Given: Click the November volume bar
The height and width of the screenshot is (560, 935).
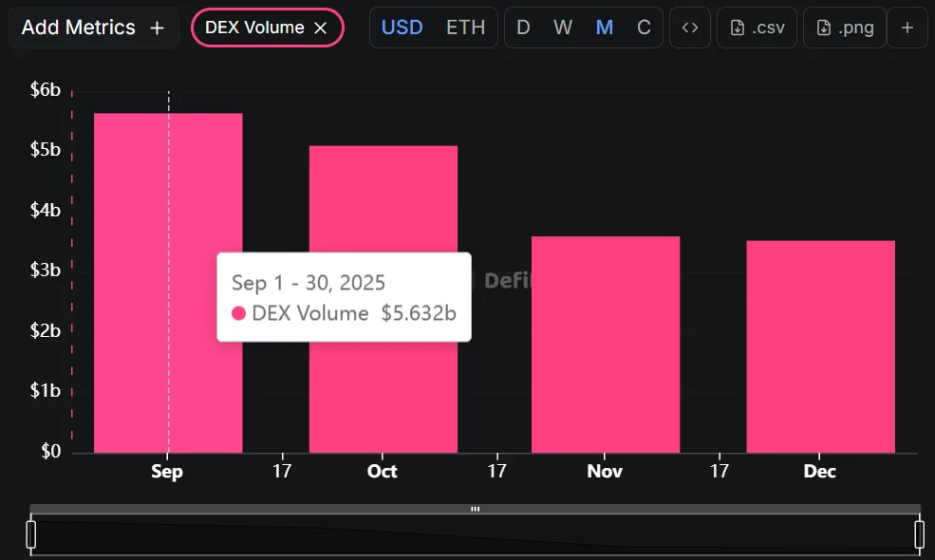Looking at the screenshot, I should (x=605, y=342).
